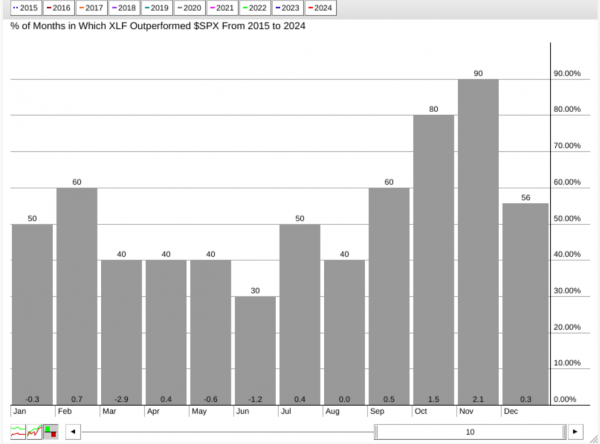Click the November bar labeled 90

(478, 242)
